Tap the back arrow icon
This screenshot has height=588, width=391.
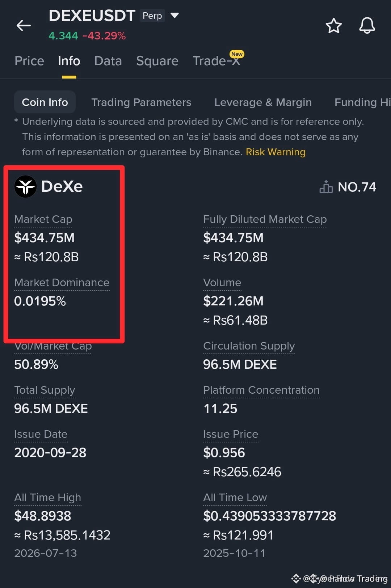pos(24,26)
